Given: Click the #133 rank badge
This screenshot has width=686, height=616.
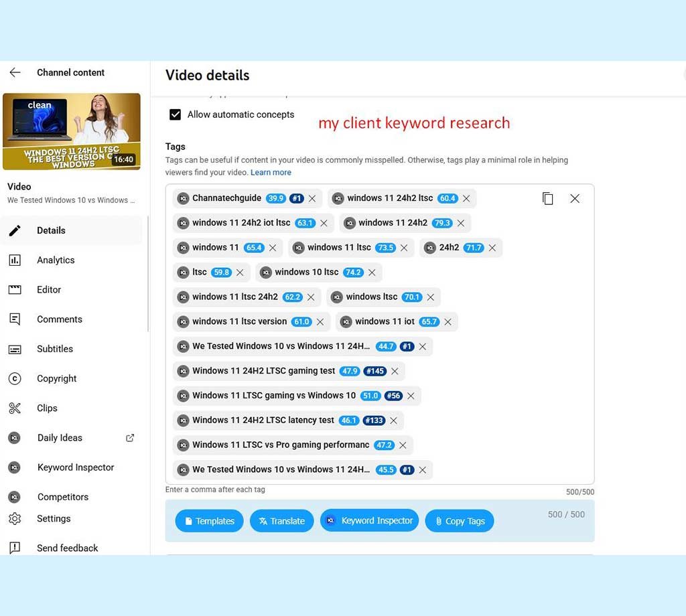Looking at the screenshot, I should tap(374, 420).
